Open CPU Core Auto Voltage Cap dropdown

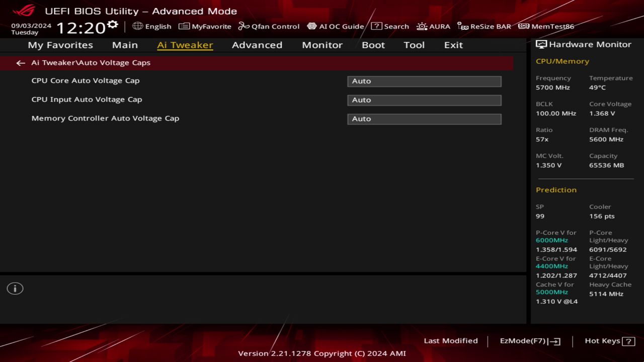point(424,81)
